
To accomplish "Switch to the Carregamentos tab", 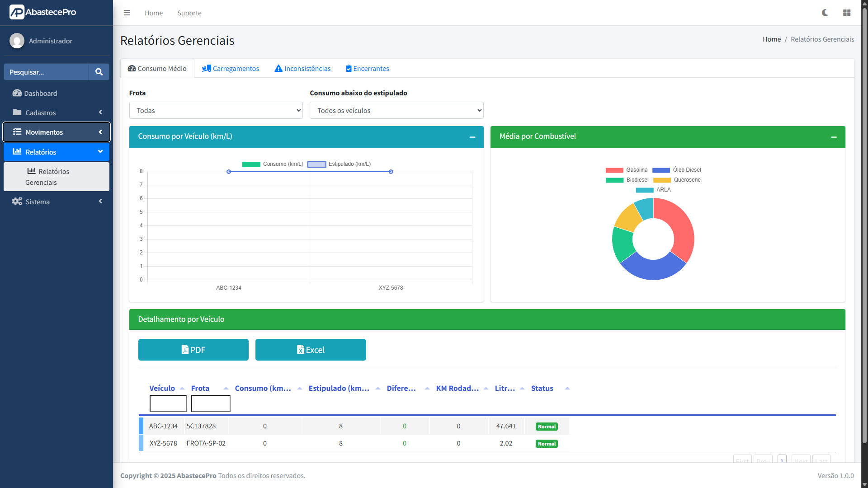I will (x=231, y=69).
